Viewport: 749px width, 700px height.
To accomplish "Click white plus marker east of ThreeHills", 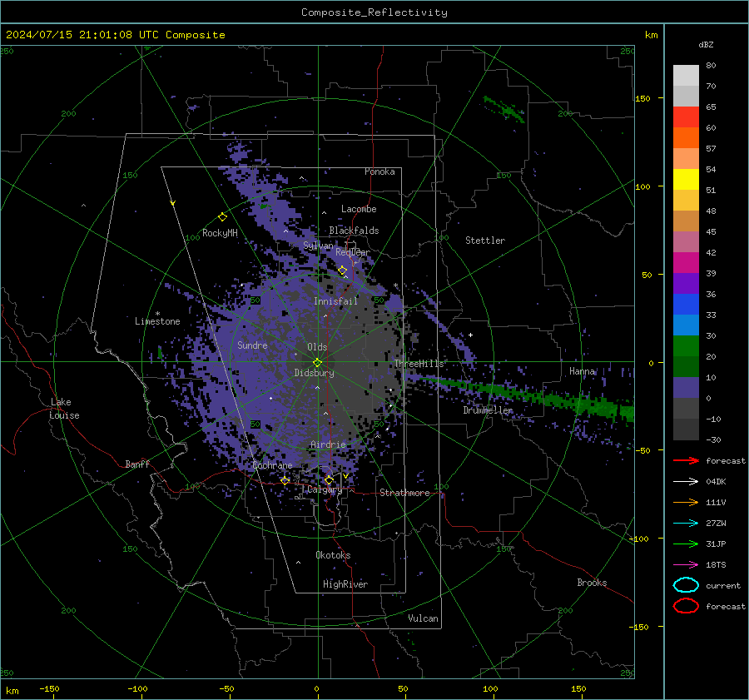I will (470, 335).
